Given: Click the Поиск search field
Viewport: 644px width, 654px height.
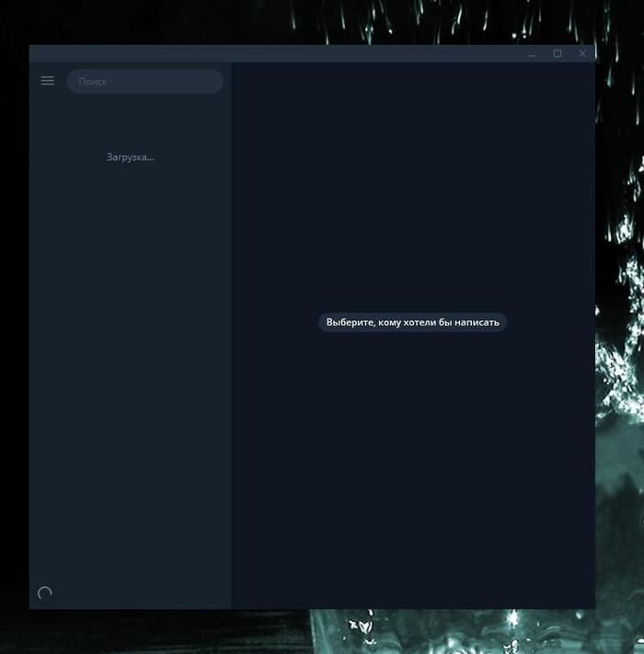Looking at the screenshot, I should point(144,81).
